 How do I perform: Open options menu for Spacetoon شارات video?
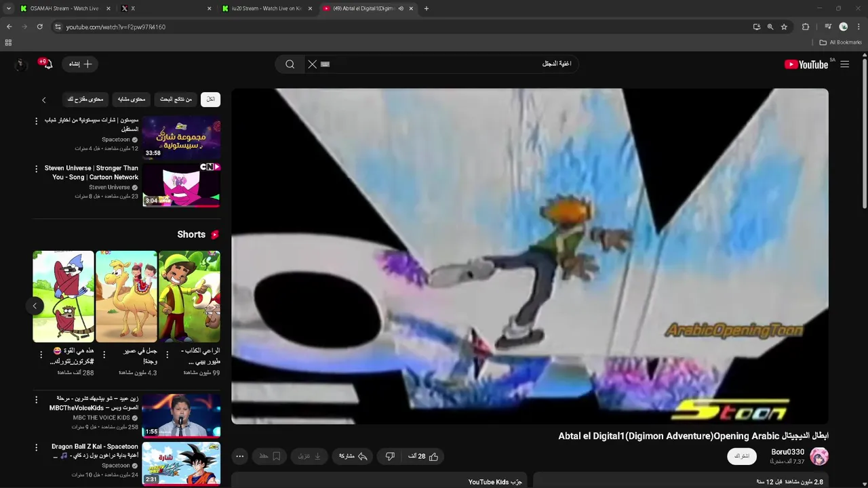pos(37,121)
